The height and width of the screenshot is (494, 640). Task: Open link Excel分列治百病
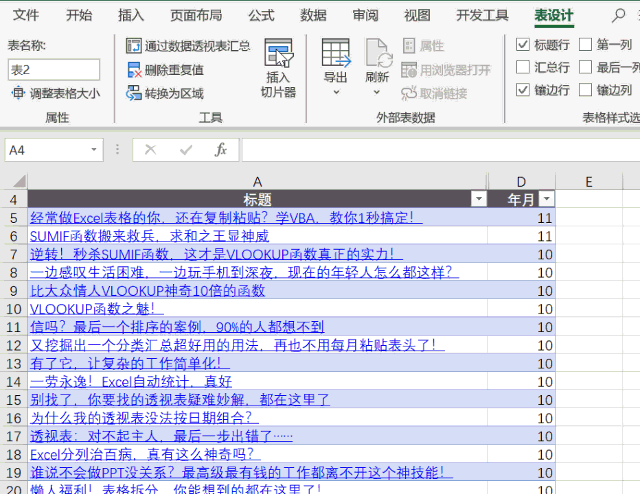(145, 454)
